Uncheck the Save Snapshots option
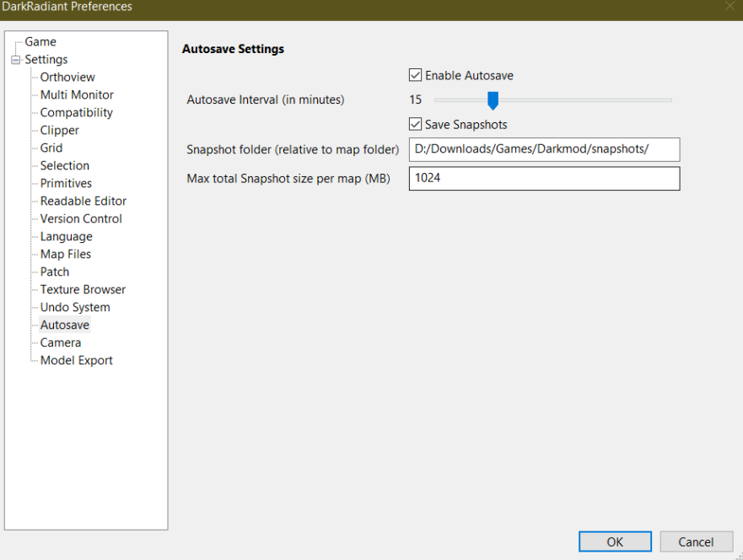 (415, 125)
